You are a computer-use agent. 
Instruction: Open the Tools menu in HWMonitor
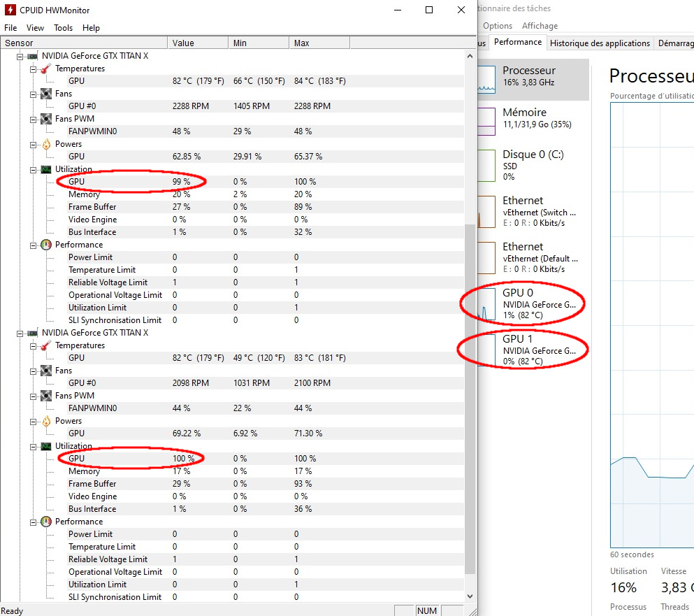point(64,28)
